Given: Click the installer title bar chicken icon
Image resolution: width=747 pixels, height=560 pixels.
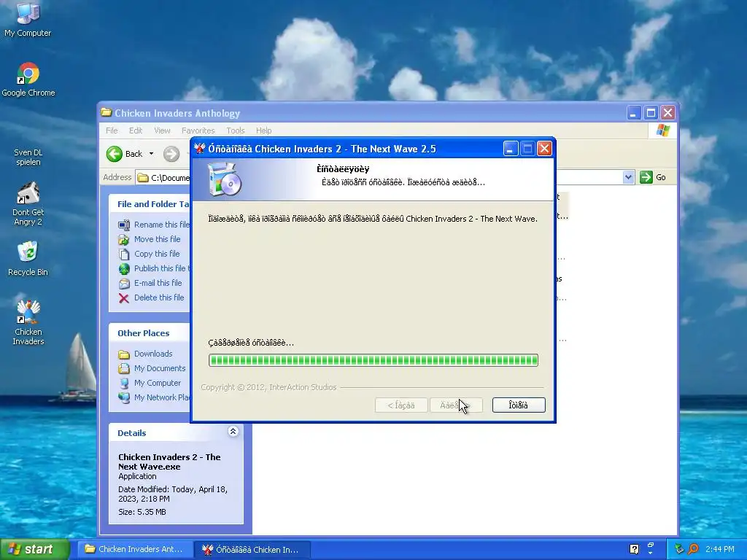Looking at the screenshot, I should coord(200,149).
